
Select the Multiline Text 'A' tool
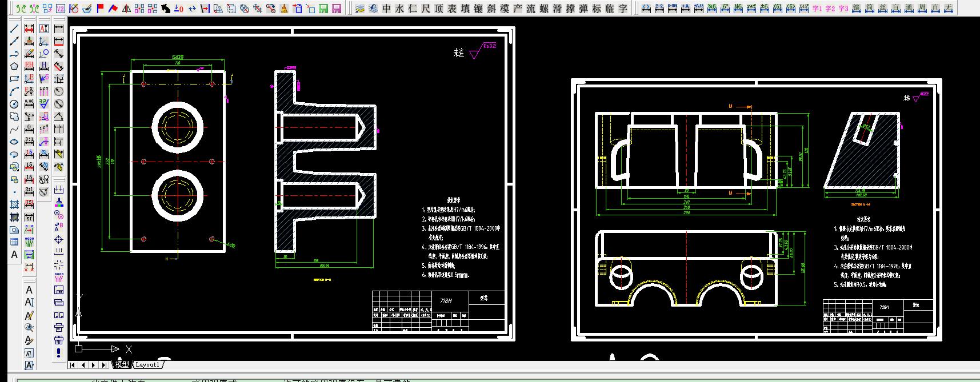pyautogui.click(x=14, y=255)
